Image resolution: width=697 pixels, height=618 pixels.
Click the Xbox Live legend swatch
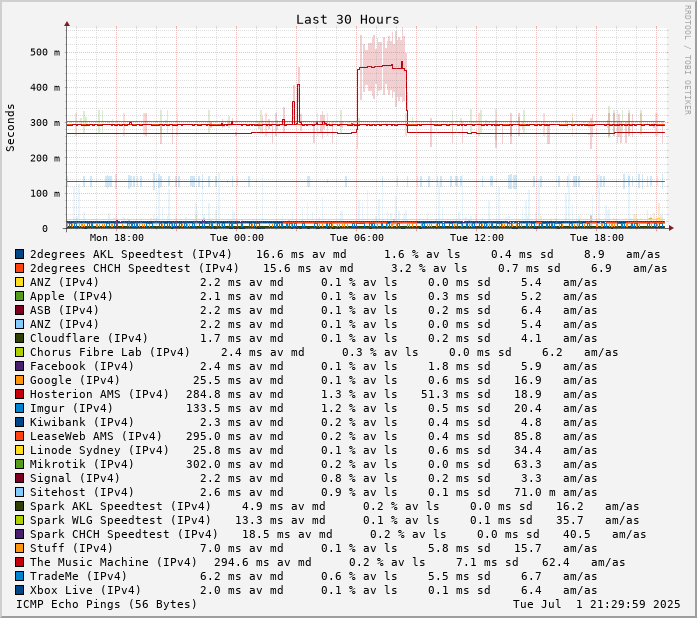click(20, 590)
